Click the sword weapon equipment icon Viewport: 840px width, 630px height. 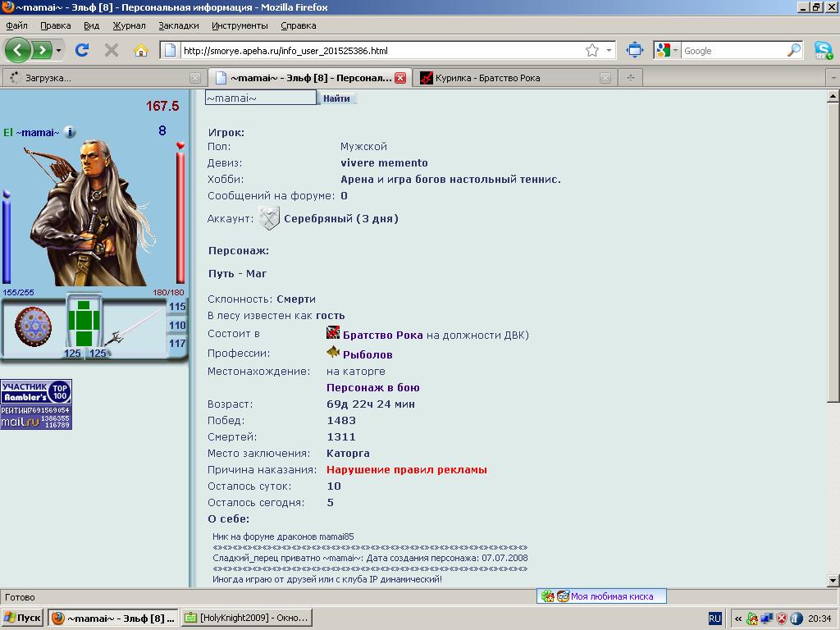point(134,328)
